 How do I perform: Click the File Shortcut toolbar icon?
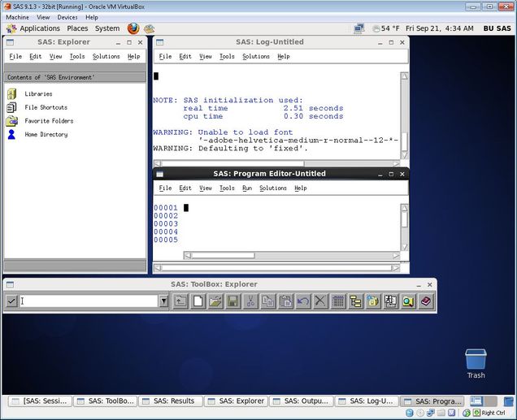[x=390, y=301]
